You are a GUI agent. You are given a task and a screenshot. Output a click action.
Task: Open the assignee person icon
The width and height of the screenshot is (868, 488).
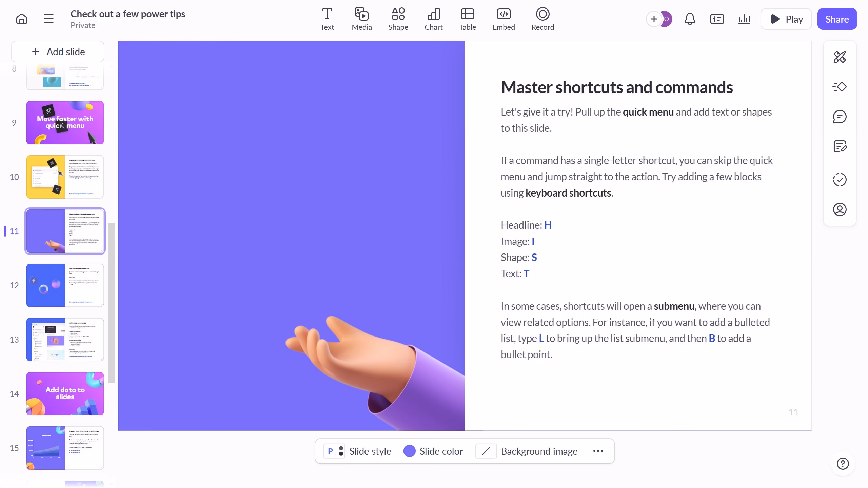pyautogui.click(x=840, y=209)
